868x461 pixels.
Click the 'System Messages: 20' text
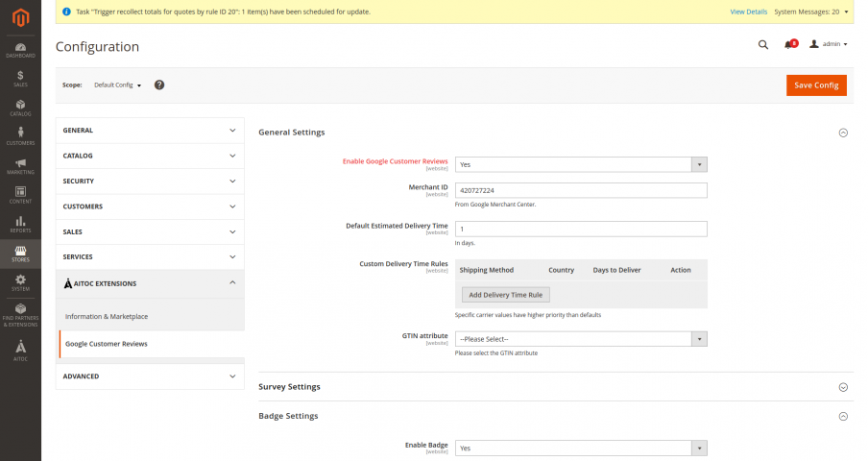807,12
